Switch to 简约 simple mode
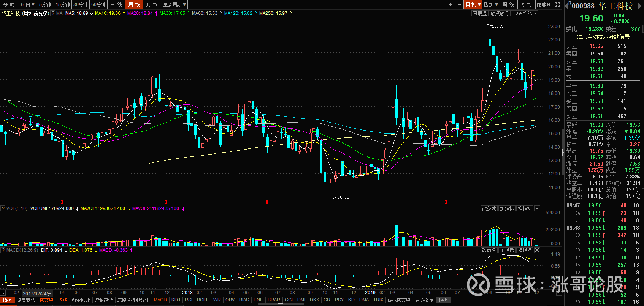The height and width of the screenshot is (306, 644). coord(526,5)
